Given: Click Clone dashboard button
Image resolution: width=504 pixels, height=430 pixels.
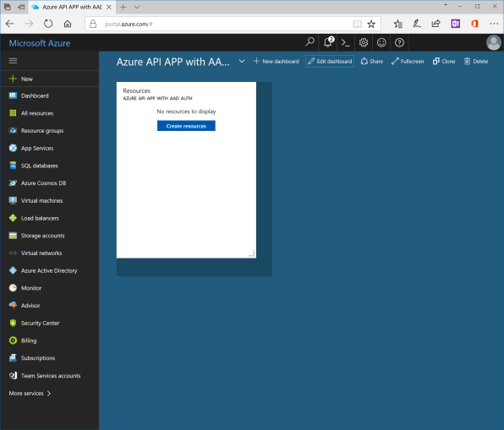Looking at the screenshot, I should 444,61.
